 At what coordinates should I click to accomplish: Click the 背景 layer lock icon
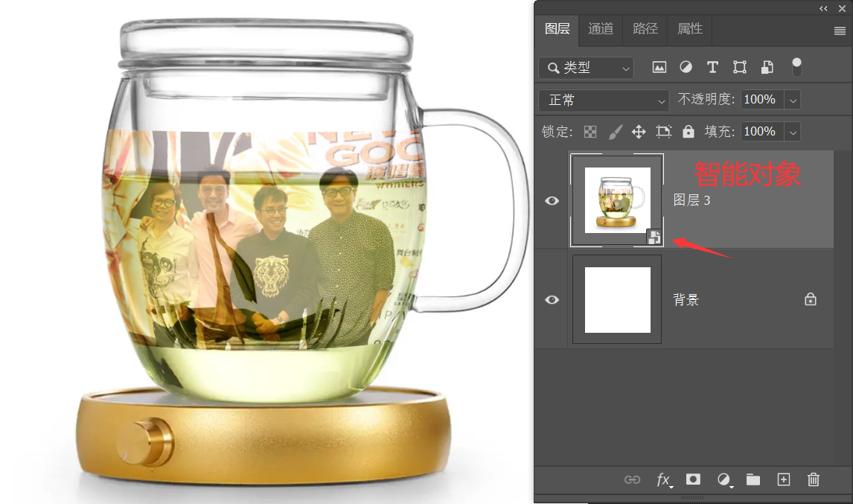point(811,299)
